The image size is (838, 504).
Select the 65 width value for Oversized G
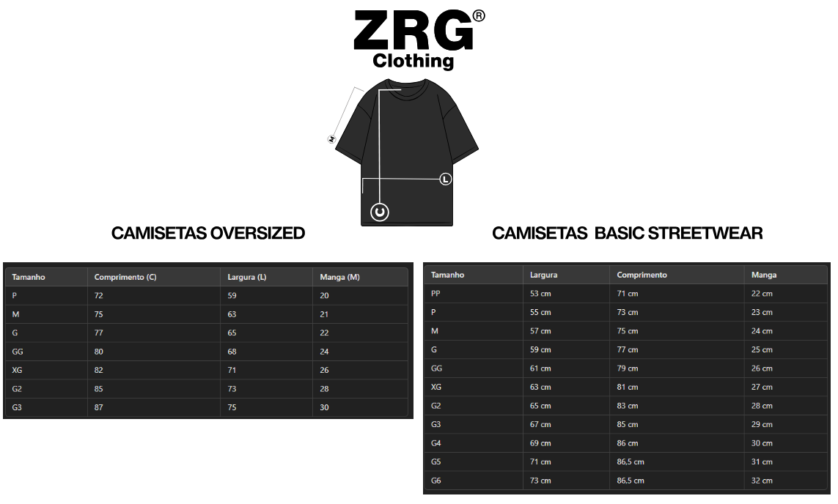tap(232, 333)
